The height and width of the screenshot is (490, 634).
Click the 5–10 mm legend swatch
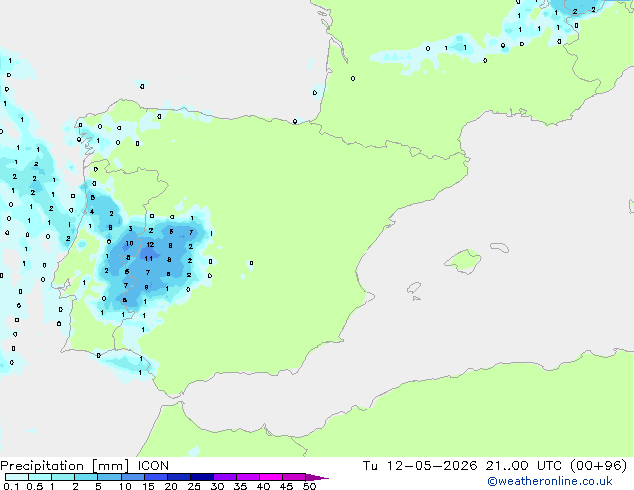[109, 477]
